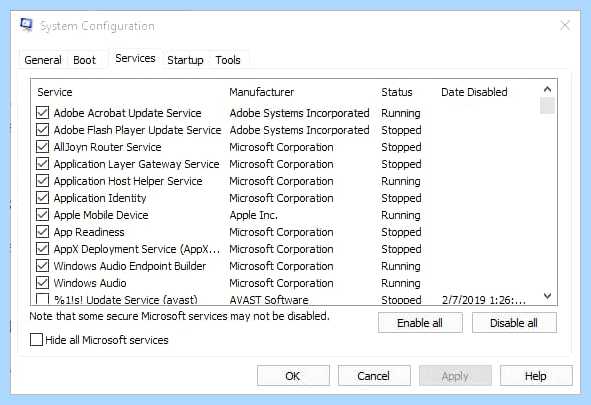Click the Enable all button
The image size is (591, 405).
coord(420,323)
